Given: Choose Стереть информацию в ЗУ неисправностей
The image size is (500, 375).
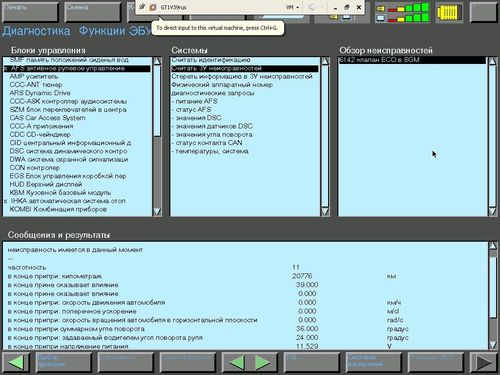Looking at the screenshot, I should [245, 77].
